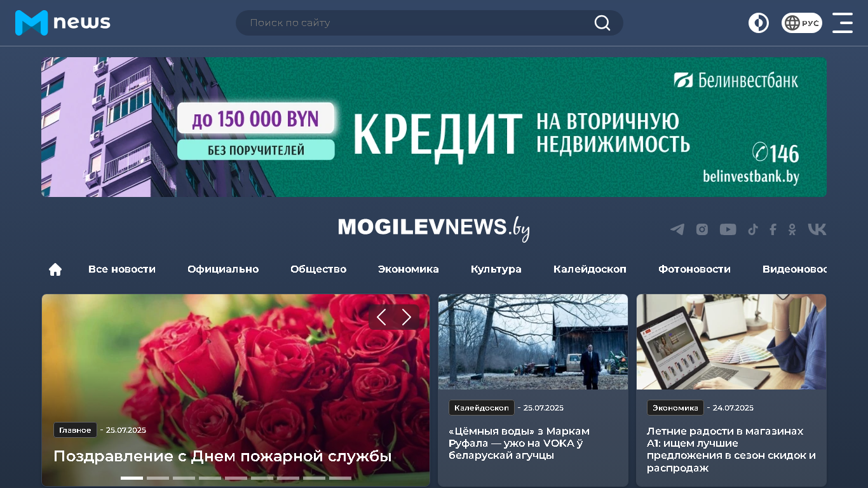The height and width of the screenshot is (488, 868).
Task: Open the TikTok social link
Action: 753,229
